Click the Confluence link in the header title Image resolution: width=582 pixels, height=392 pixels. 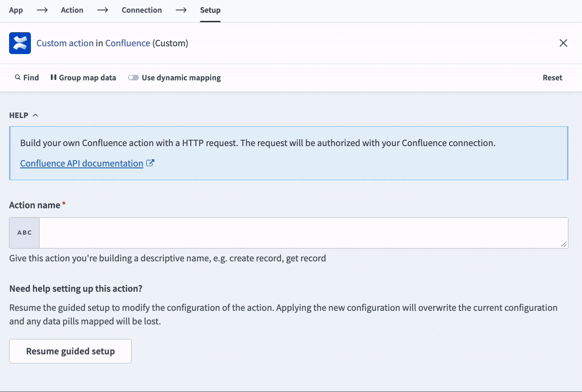click(127, 43)
